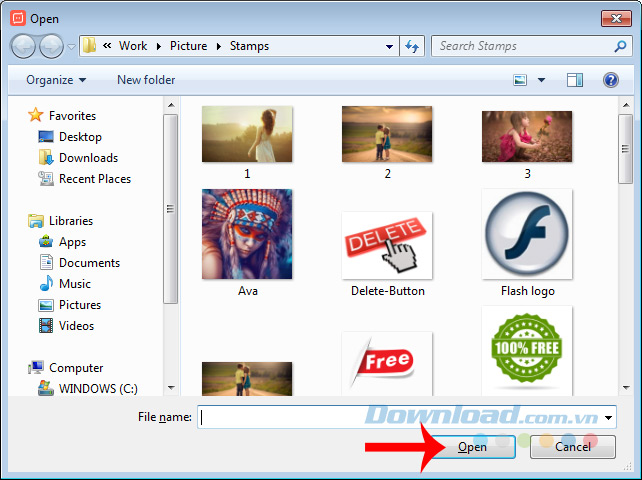Click the Favorites star icon
The image size is (642, 480).
click(x=36, y=115)
